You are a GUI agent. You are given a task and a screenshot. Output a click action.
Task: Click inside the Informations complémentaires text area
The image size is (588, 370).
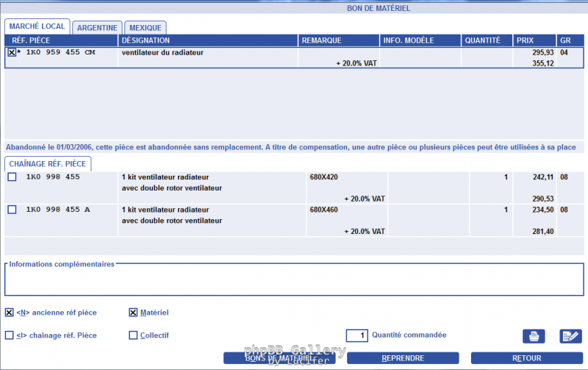[x=294, y=281]
